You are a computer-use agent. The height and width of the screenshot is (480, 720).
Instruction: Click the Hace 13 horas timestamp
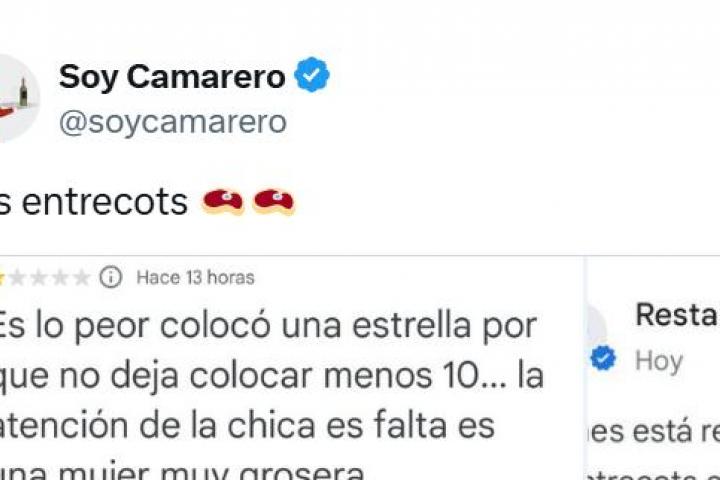tap(195, 277)
